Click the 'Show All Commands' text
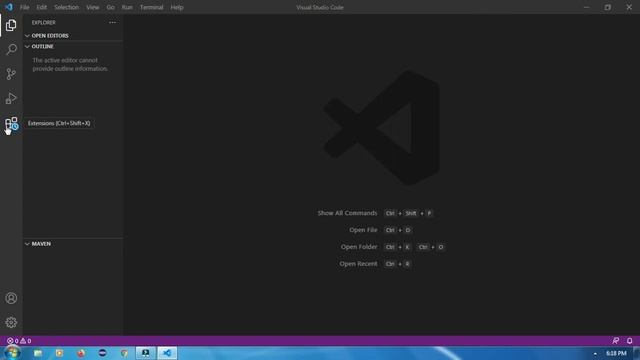 point(347,213)
